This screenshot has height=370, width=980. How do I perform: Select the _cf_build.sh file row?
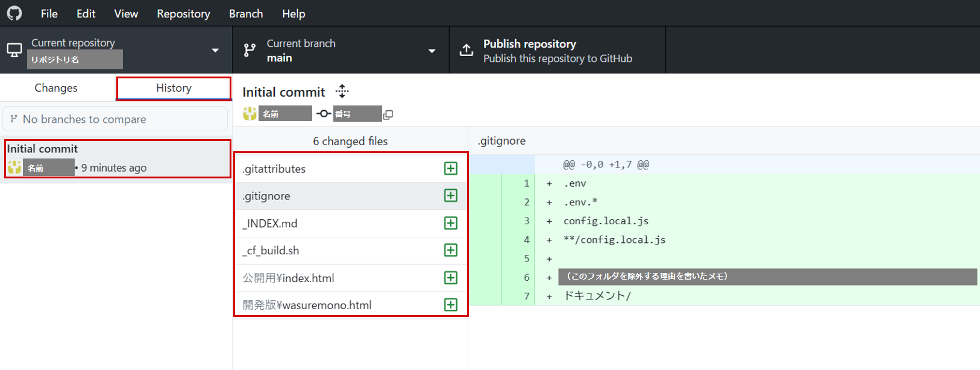[x=351, y=251]
